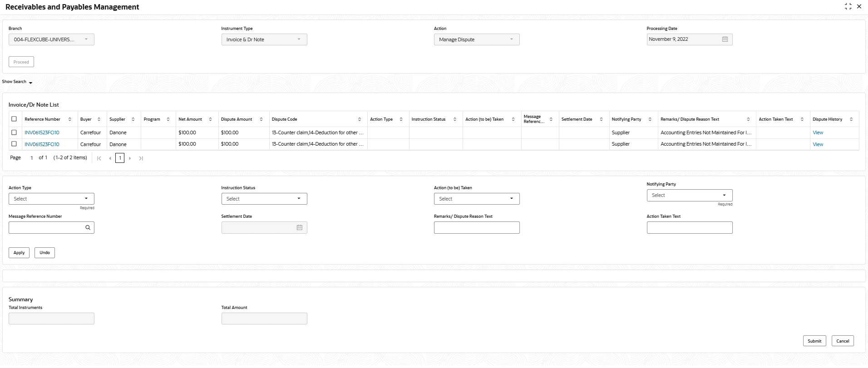Sort the list by Reference Number column
868x368 pixels.
tap(69, 119)
